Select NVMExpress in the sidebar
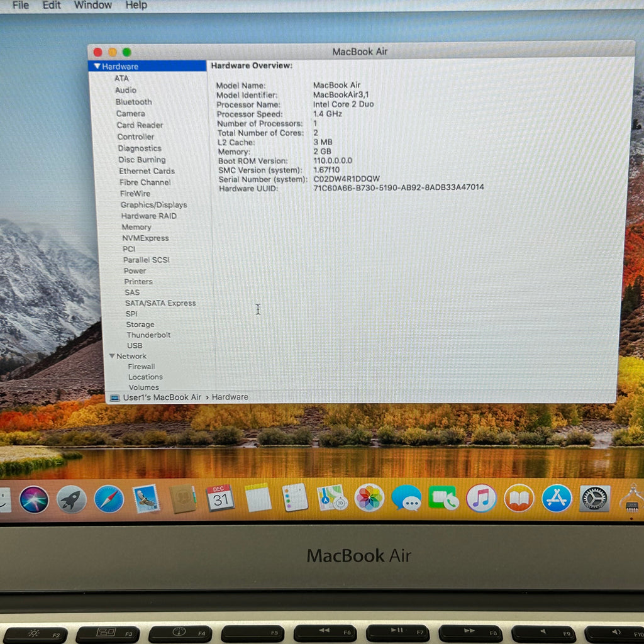644x644 pixels. [x=145, y=238]
